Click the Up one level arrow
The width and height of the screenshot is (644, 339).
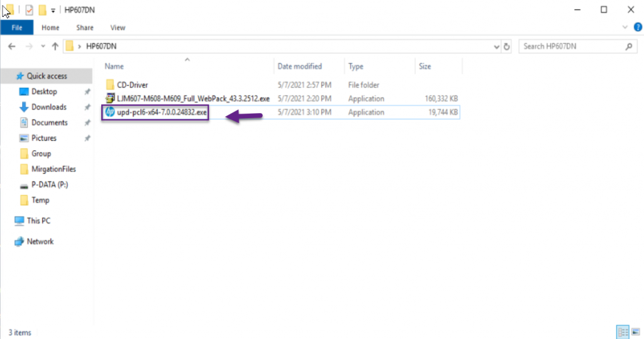tap(55, 47)
